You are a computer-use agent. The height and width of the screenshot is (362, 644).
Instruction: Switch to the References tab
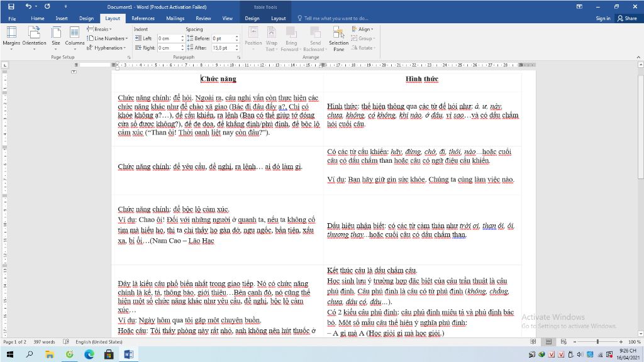[x=143, y=18]
